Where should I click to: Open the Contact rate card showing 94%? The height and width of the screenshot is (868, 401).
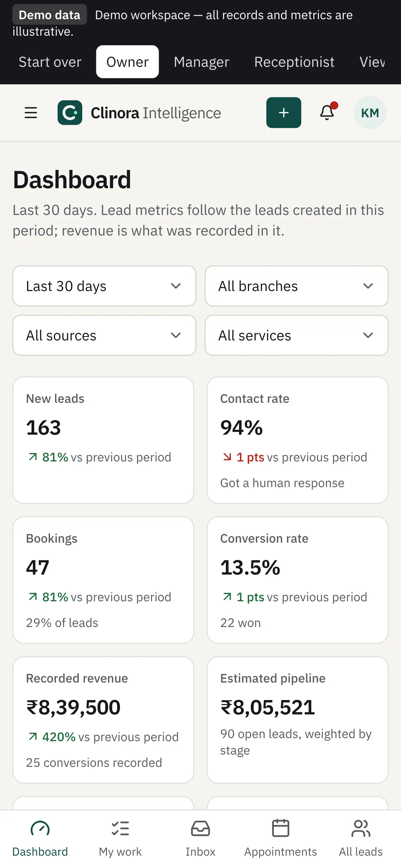[297, 440]
